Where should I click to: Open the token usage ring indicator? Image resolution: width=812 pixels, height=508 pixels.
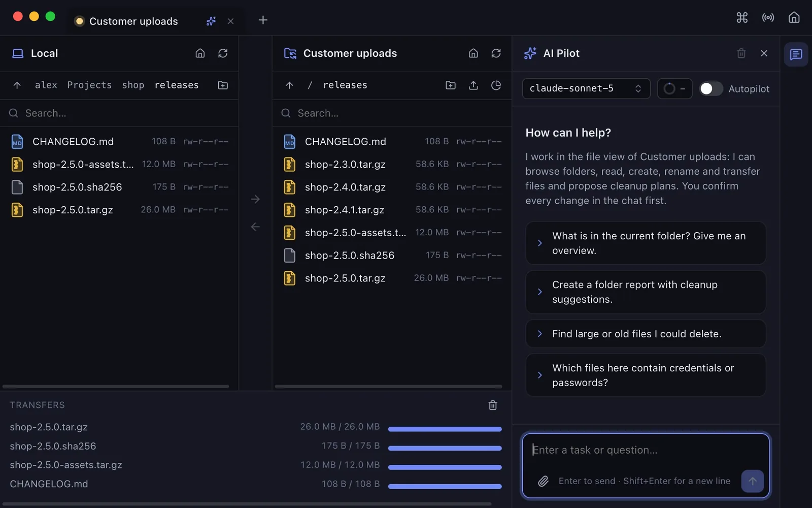(674, 89)
